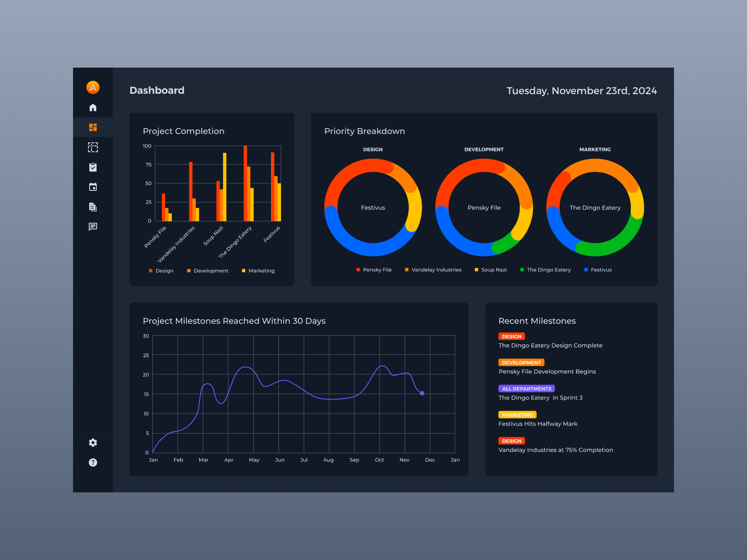Open the capture/scan tool in the sidebar
747x560 pixels.
[x=93, y=147]
